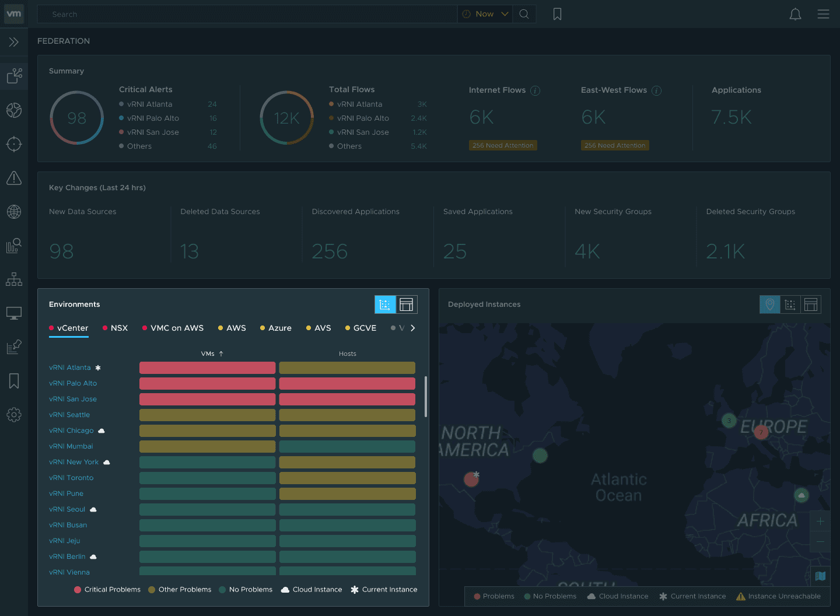Click the East-West Flows 256 Need Attention badge

tap(615, 145)
